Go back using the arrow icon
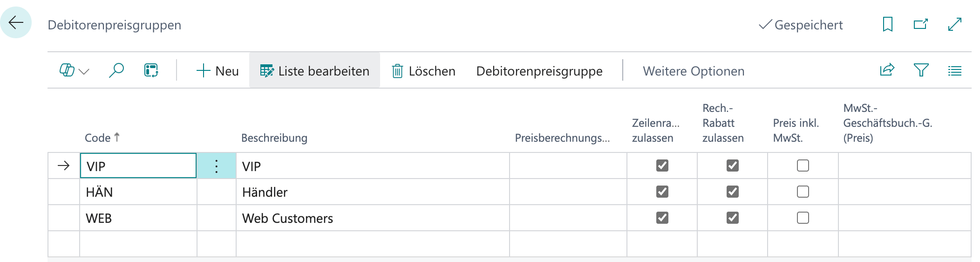This screenshot has width=980, height=262. coord(16,22)
